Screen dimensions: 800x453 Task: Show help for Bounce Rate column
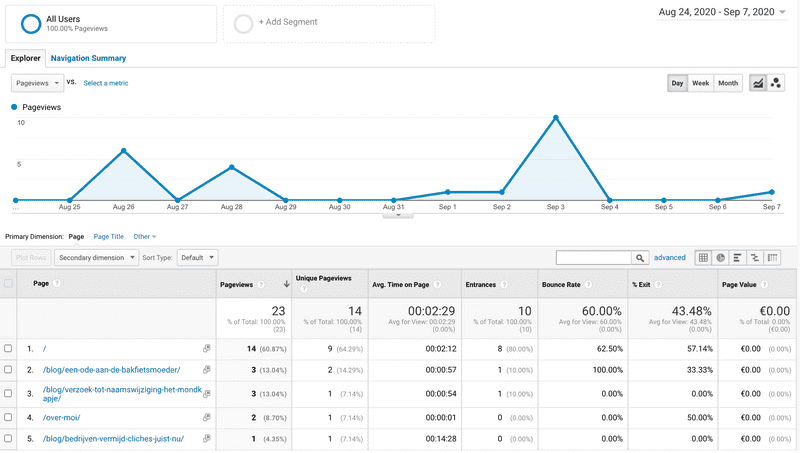point(588,285)
